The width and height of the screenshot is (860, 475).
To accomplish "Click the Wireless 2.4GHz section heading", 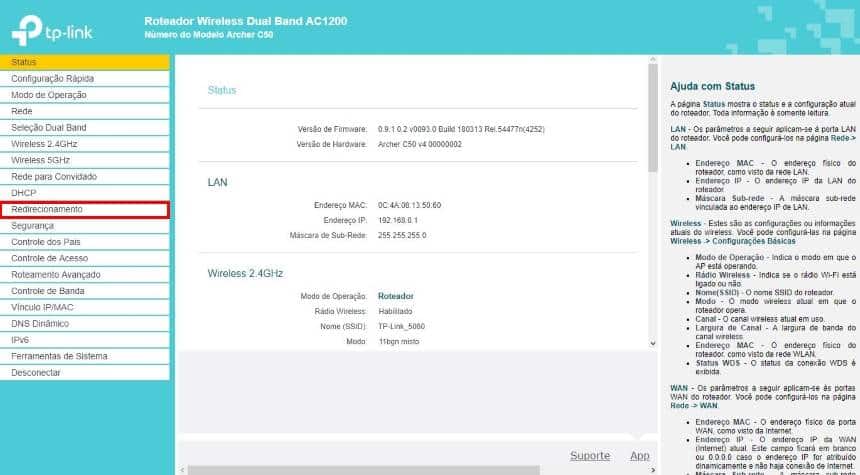I will (245, 273).
